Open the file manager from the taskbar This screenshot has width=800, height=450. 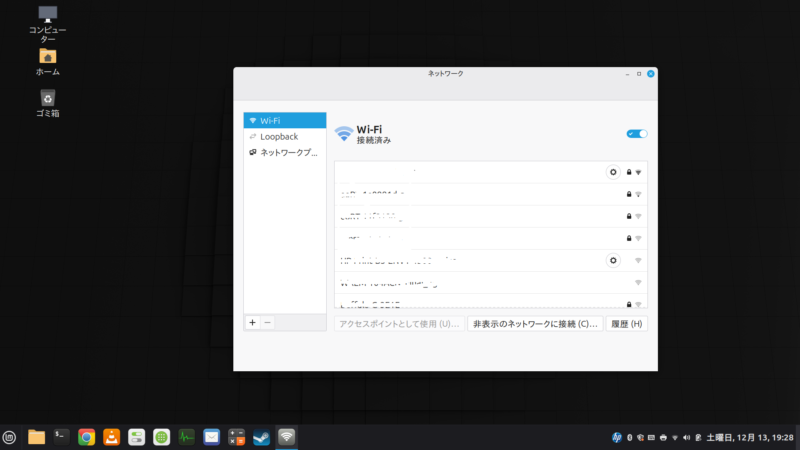pos(37,437)
